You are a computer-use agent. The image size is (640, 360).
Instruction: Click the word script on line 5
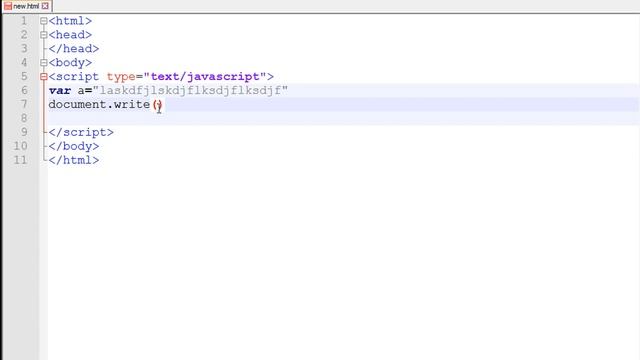pyautogui.click(x=77, y=77)
